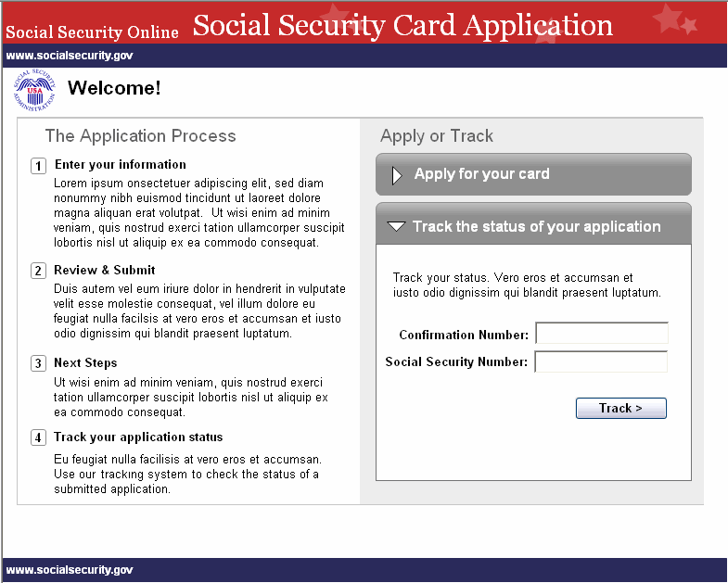The height and width of the screenshot is (583, 728).
Task: Click the step 2 number icon
Action: click(x=38, y=271)
